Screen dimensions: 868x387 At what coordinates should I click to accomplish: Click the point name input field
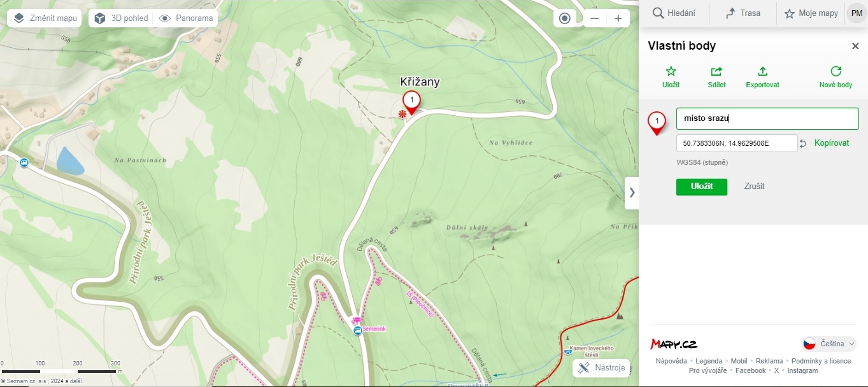pyautogui.click(x=767, y=118)
